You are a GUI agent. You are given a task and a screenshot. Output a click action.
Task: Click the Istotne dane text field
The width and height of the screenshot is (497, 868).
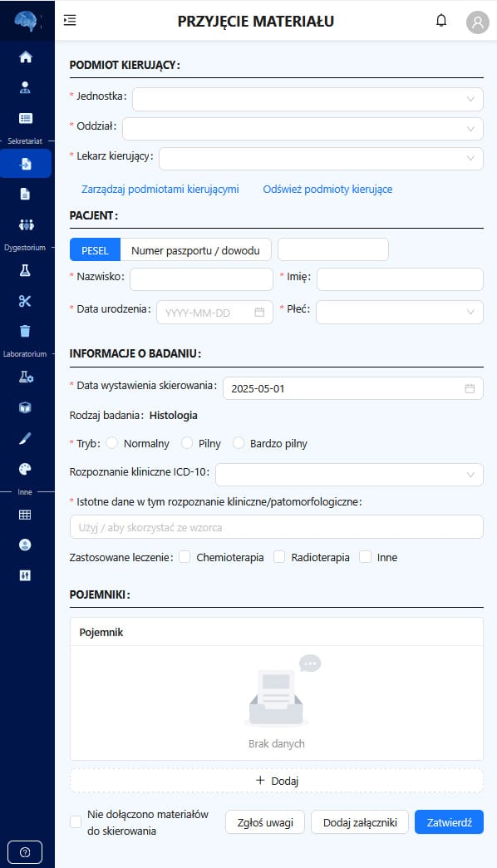[x=277, y=527]
